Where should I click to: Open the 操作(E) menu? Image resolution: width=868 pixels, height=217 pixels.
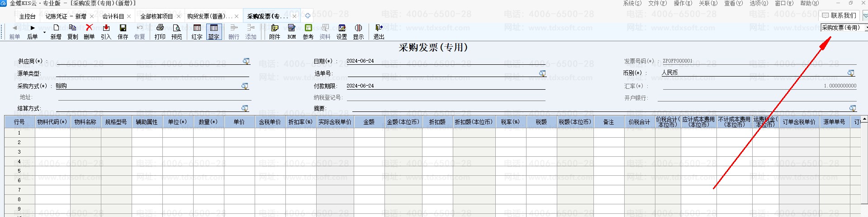[x=683, y=3]
